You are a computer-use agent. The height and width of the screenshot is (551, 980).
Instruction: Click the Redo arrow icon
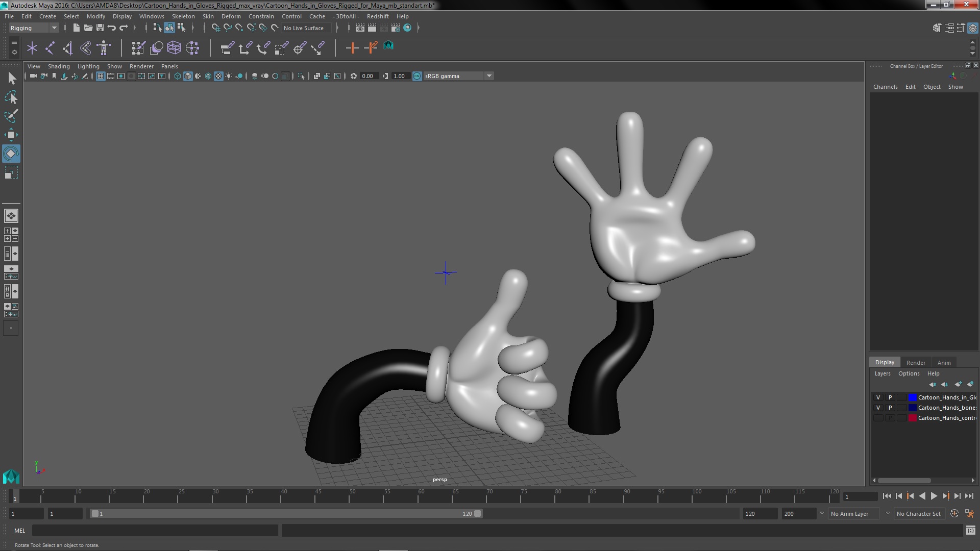124,28
